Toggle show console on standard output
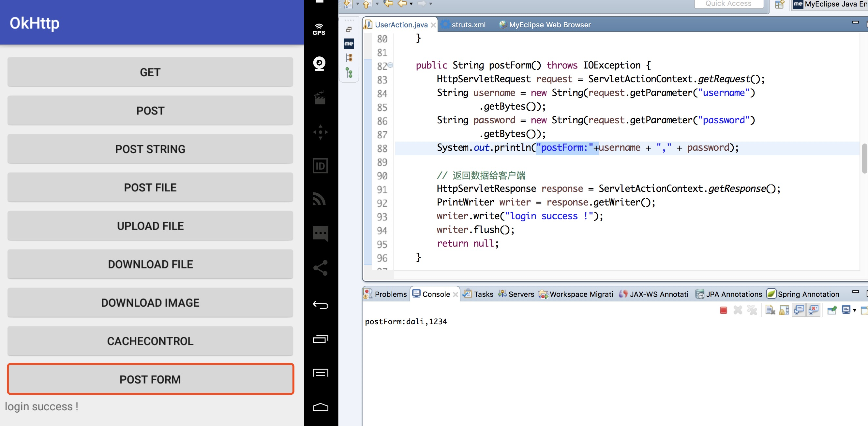The height and width of the screenshot is (426, 868). coord(799,310)
